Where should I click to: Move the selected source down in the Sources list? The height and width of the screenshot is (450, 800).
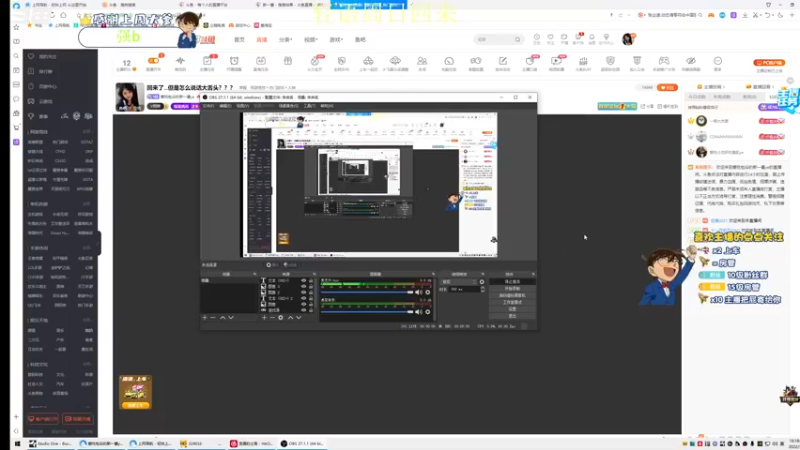[x=299, y=317]
